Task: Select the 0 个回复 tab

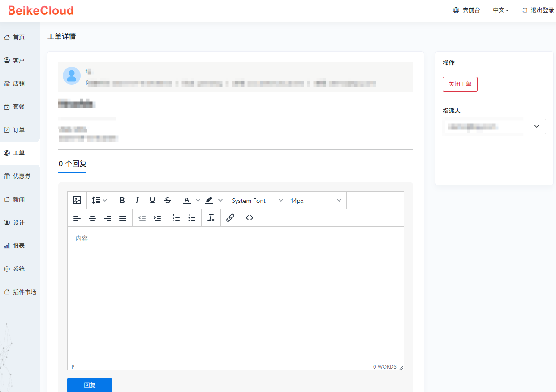Action: coord(73,164)
